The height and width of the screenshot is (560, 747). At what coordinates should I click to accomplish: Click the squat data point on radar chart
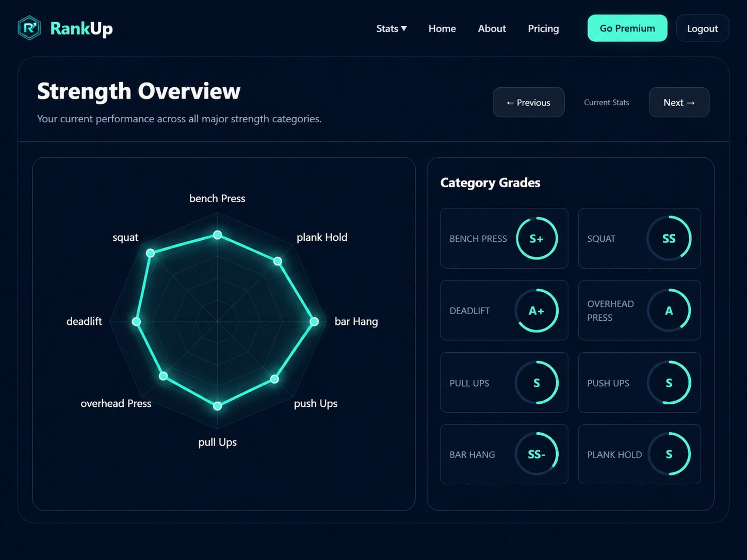[x=150, y=253]
